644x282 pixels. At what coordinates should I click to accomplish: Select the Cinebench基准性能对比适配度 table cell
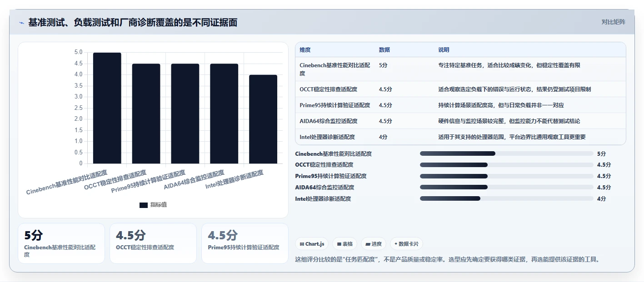[334, 69]
